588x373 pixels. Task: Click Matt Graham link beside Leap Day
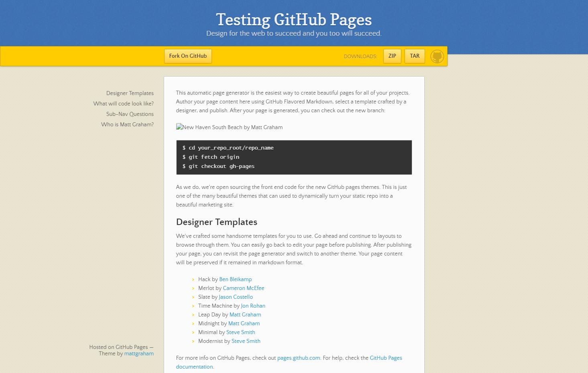pyautogui.click(x=245, y=314)
